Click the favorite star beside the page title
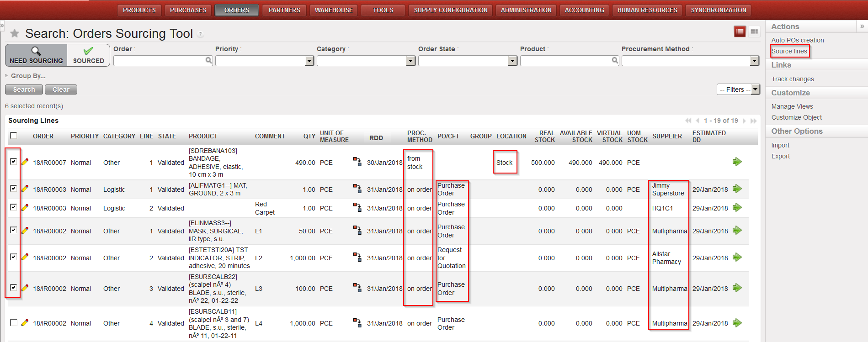This screenshot has height=342, width=868. (15, 33)
